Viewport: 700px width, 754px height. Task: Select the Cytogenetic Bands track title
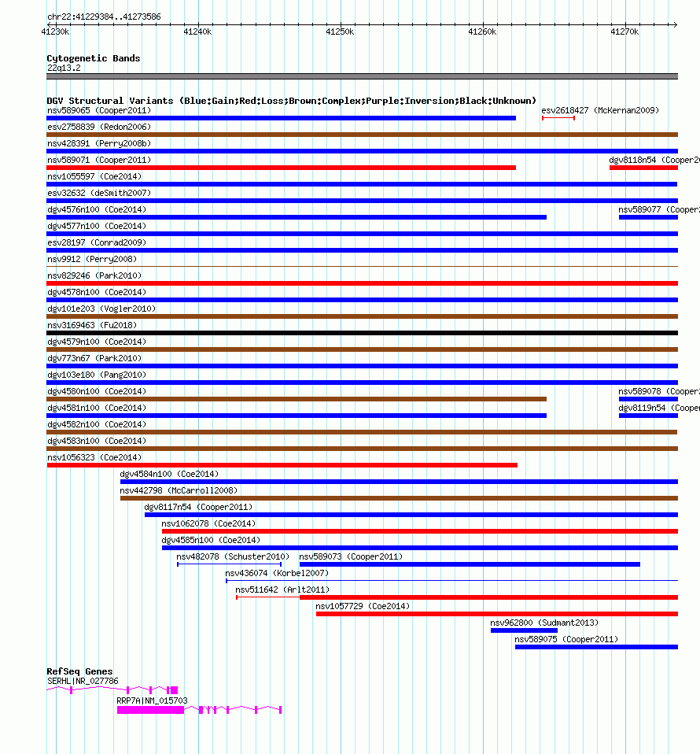click(x=94, y=58)
